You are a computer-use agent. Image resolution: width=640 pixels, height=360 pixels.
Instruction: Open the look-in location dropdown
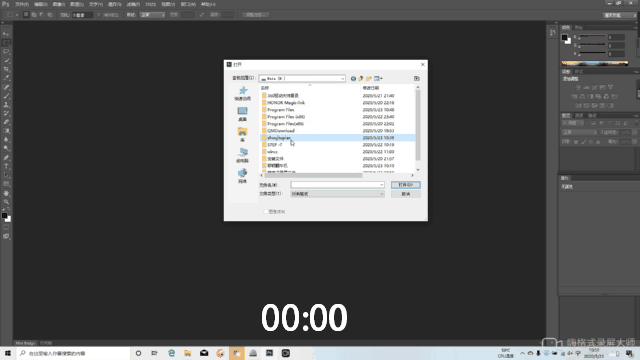tap(302, 78)
